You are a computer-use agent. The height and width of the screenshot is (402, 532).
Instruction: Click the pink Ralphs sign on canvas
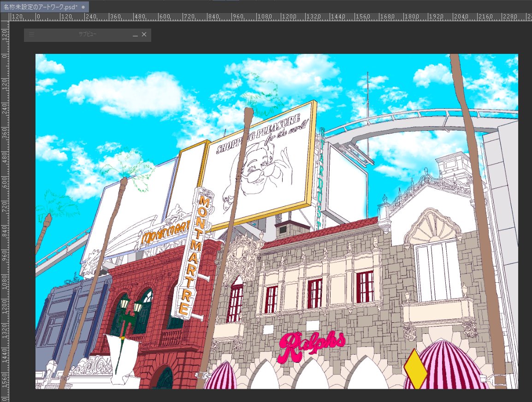(311, 347)
